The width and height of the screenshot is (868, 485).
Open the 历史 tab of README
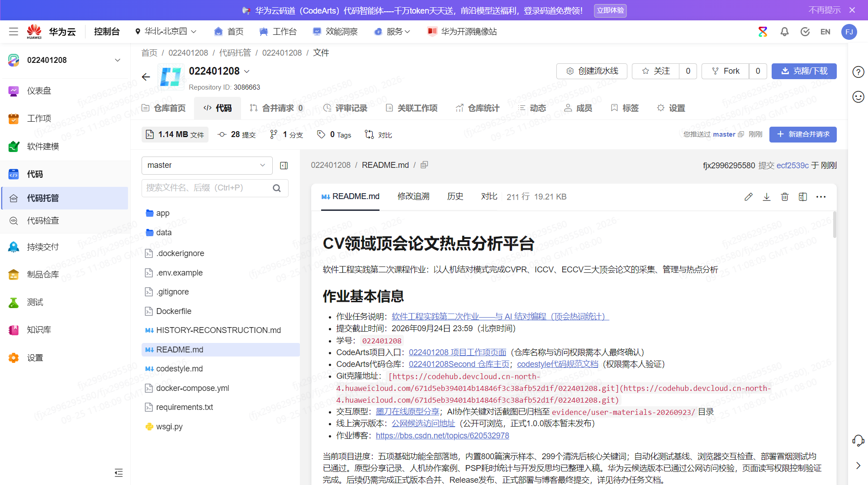pos(455,196)
